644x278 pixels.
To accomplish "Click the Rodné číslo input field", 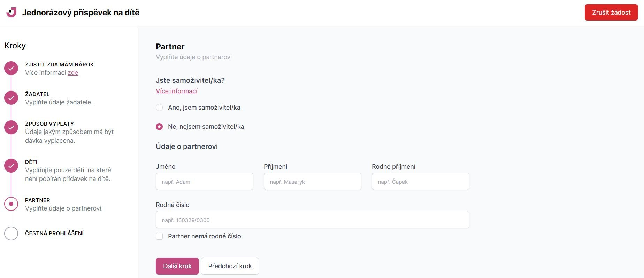I will point(312,220).
